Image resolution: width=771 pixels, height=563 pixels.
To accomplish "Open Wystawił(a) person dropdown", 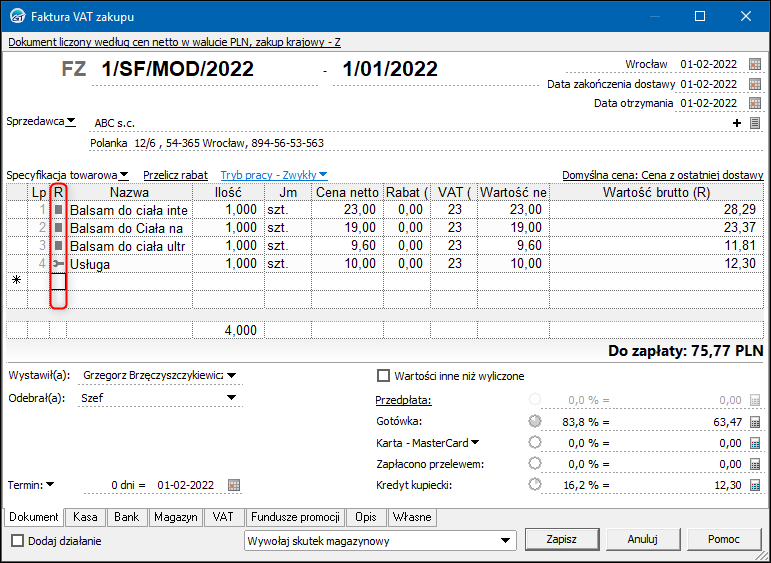I will 231,375.
